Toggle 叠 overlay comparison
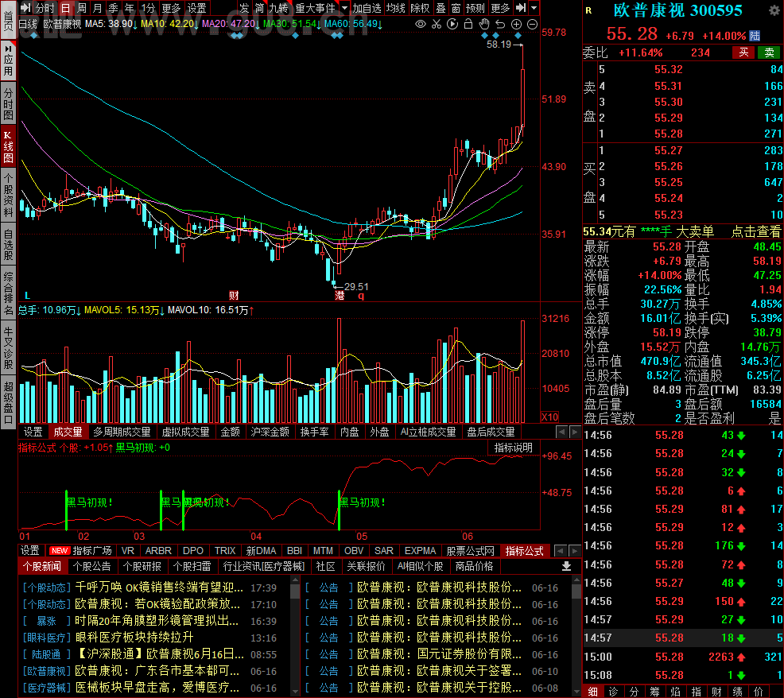Screen dimensions: 784x698 point(441,8)
